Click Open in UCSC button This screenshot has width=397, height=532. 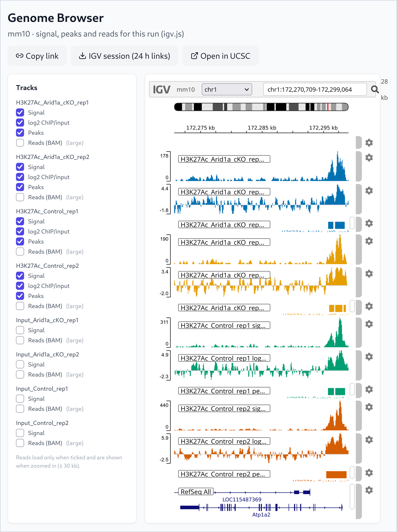[x=220, y=56]
